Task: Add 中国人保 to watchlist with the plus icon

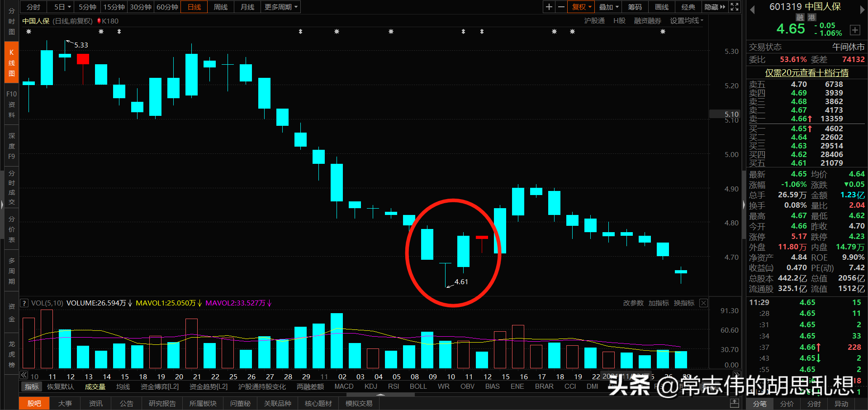Action: 855,30
